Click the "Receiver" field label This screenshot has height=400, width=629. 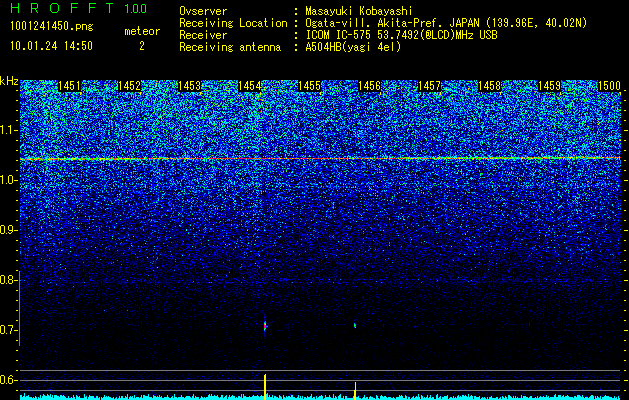[x=203, y=35]
